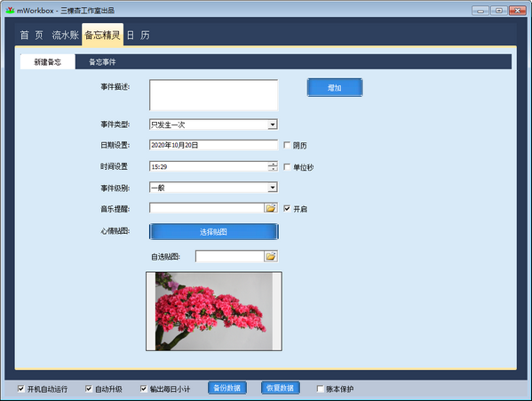Viewport: 532px width, 401px height.
Task: Click the 日期设置 date field
Action: pyautogui.click(x=213, y=145)
